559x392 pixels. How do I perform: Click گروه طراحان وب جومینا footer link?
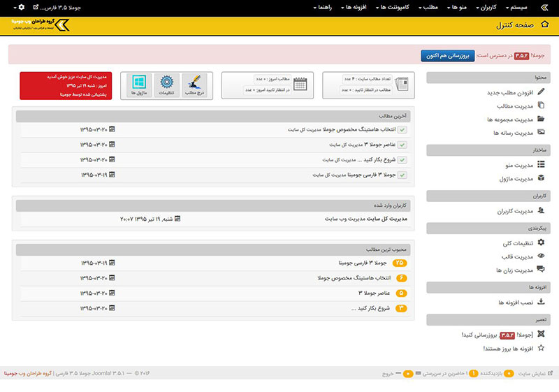(28, 373)
